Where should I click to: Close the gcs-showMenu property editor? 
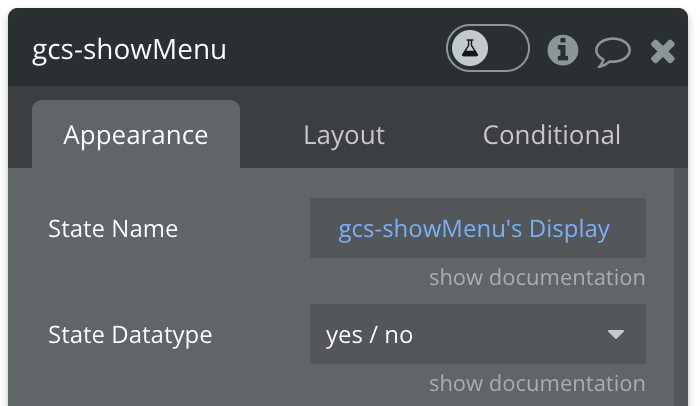click(663, 51)
